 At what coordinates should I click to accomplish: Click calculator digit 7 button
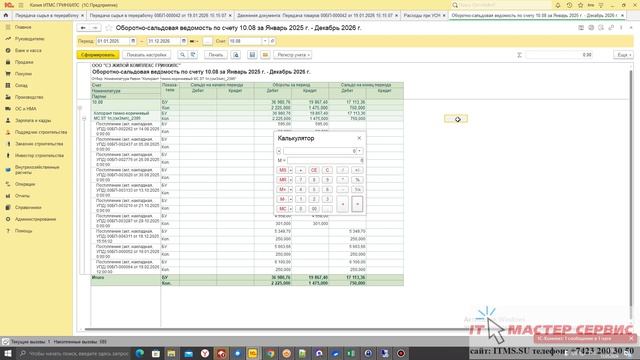300,180
